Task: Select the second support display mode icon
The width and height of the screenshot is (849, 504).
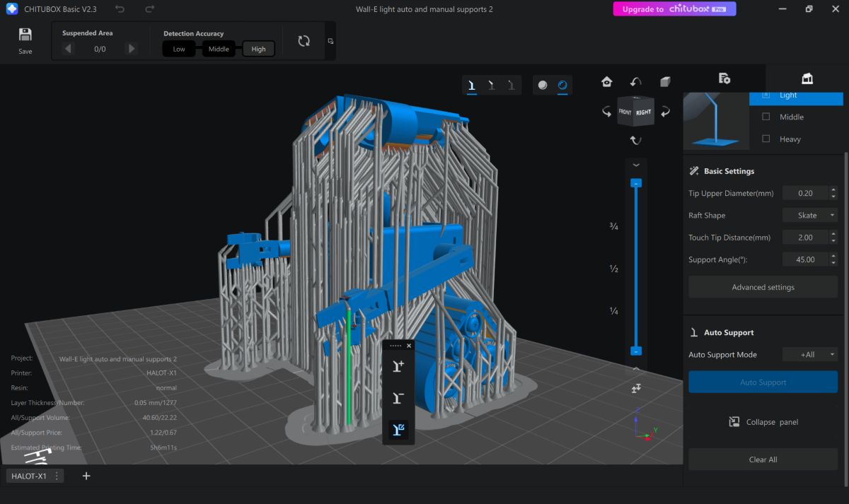Action: coord(492,85)
